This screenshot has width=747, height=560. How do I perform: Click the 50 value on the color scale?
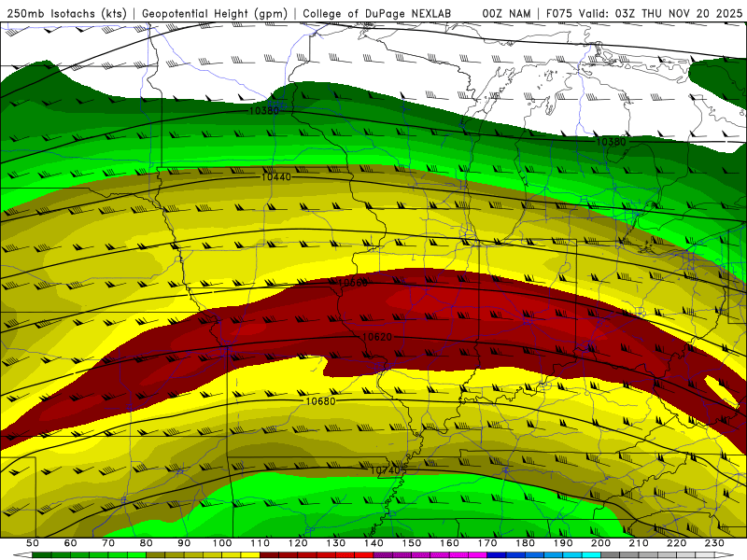point(33,543)
